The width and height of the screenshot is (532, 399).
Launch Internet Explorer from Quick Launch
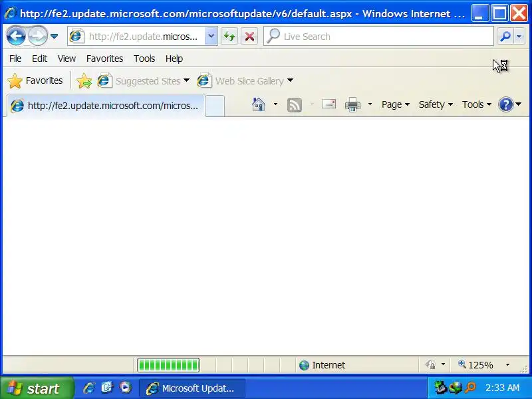(89, 388)
